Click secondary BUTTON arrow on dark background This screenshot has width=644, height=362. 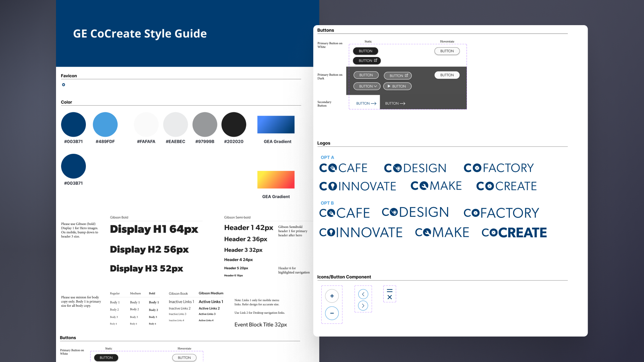[x=395, y=104]
